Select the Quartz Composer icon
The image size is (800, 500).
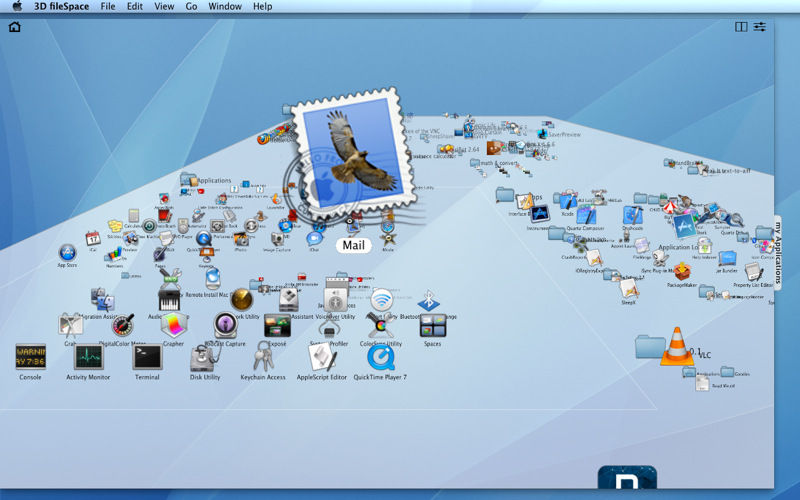[x=586, y=215]
